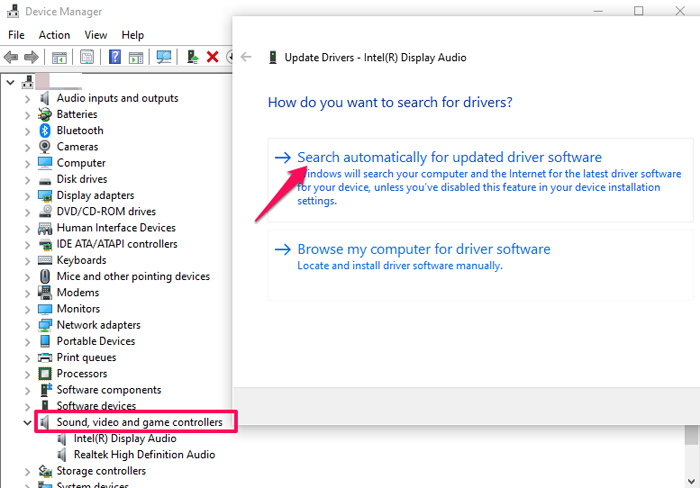700x488 pixels.
Task: Click the DVD/CD-ROM drives disc icon
Action: point(45,211)
